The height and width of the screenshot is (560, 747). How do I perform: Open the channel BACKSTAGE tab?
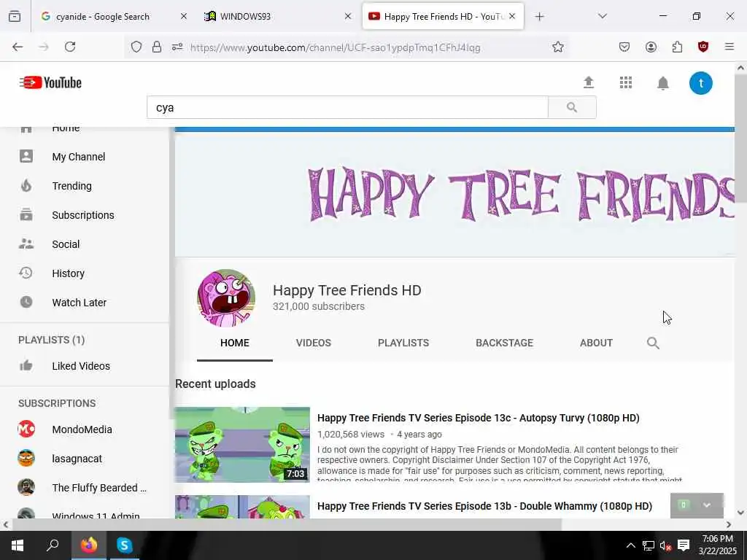coord(504,343)
